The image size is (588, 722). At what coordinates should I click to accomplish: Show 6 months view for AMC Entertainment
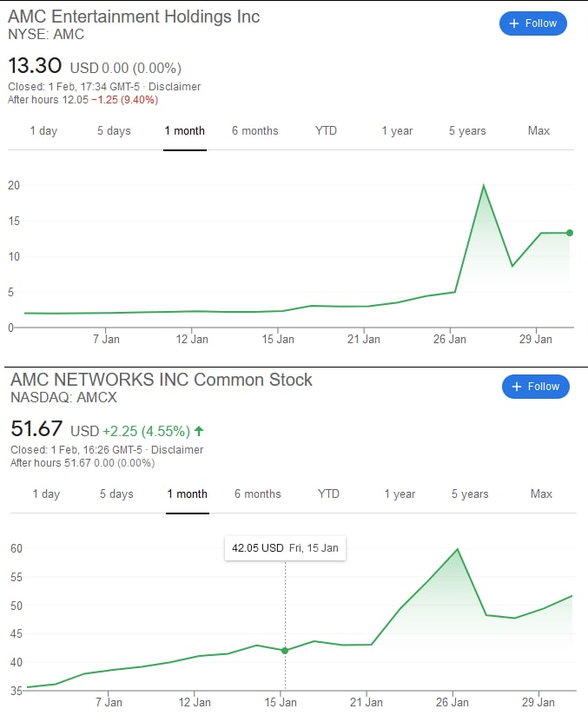tap(255, 131)
